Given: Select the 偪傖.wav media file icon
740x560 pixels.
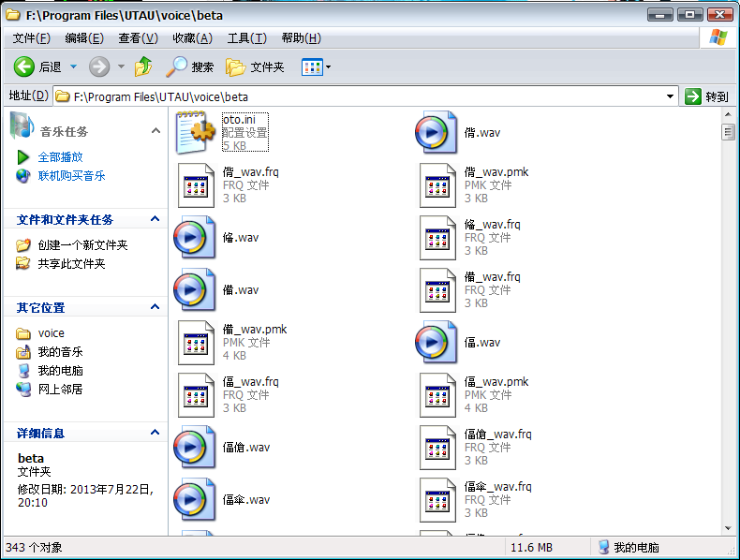Looking at the screenshot, I should click(195, 448).
